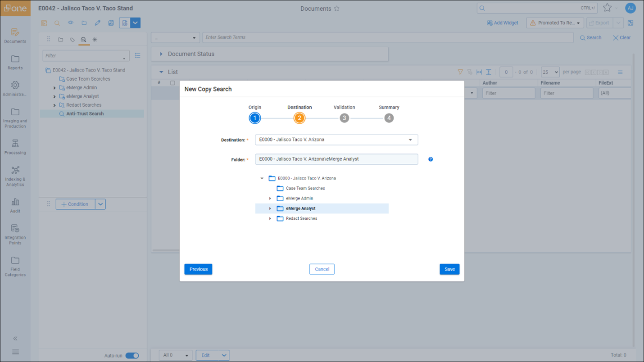This screenshot has width=644, height=362.
Task: Check the select-all checkbox in list header
Action: coord(172,83)
